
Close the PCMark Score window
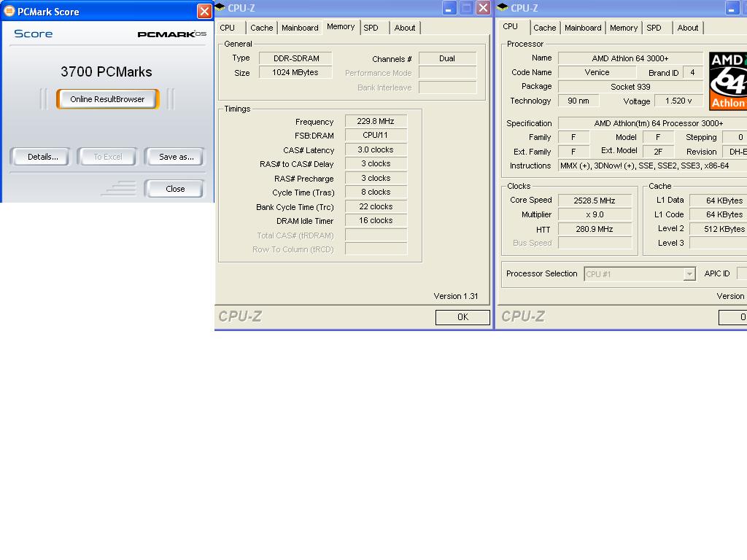[204, 11]
